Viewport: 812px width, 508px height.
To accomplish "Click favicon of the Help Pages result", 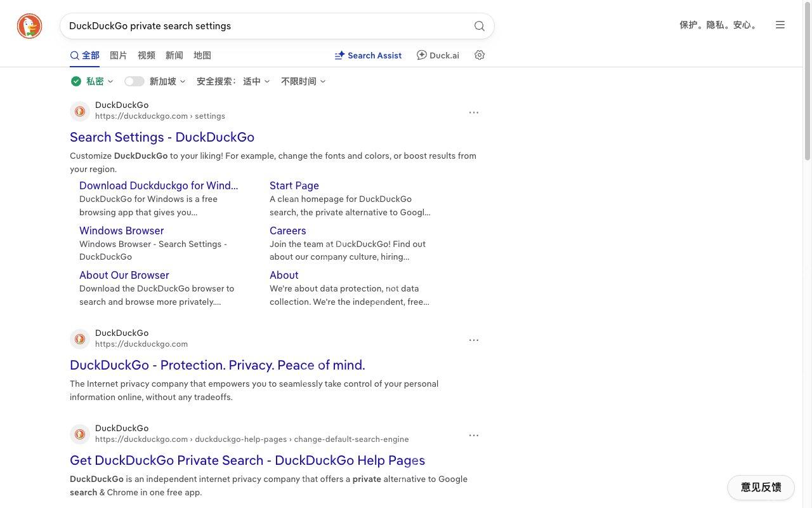I will tap(80, 434).
